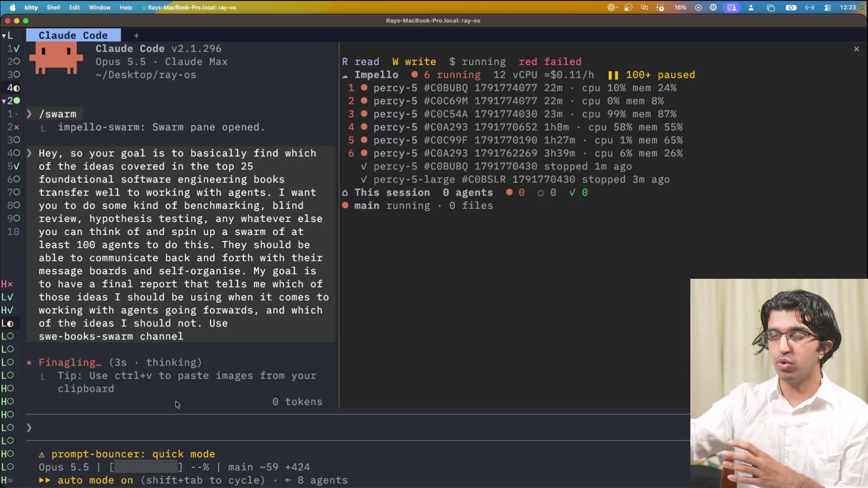Click the battery charging icon
The image size is (868, 488).
[791, 8]
